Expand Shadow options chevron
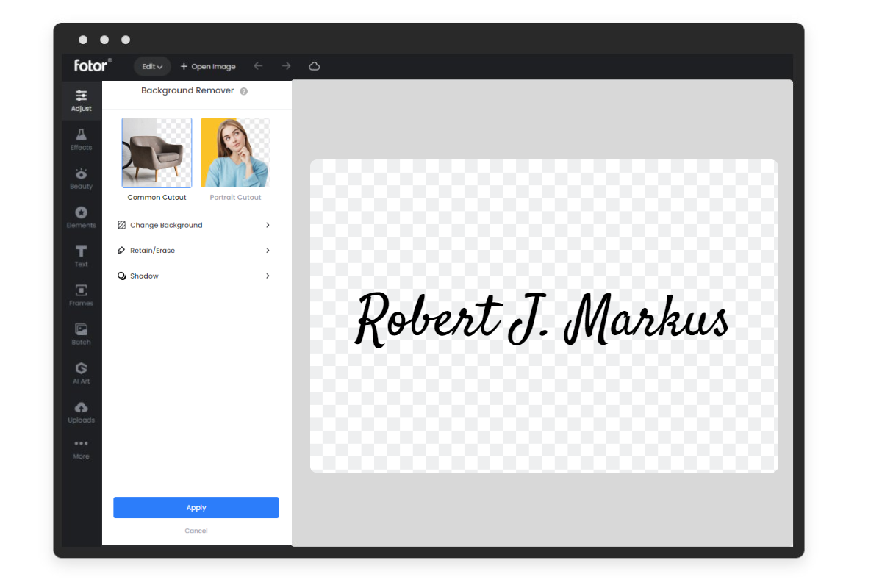Image resolution: width=882 pixels, height=588 pixels. [268, 276]
